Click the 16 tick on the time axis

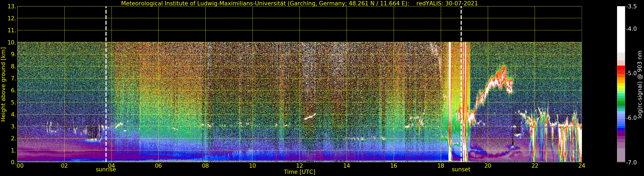[394, 166]
